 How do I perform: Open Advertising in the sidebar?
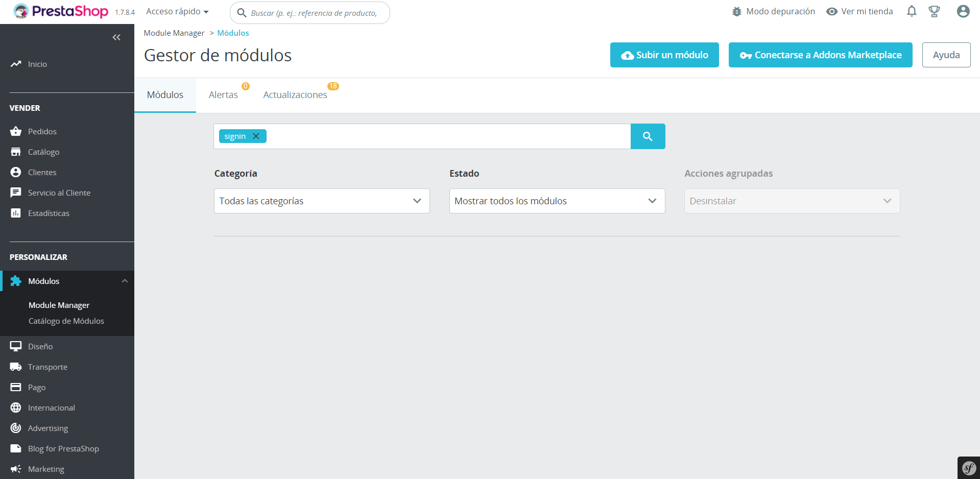coord(48,428)
